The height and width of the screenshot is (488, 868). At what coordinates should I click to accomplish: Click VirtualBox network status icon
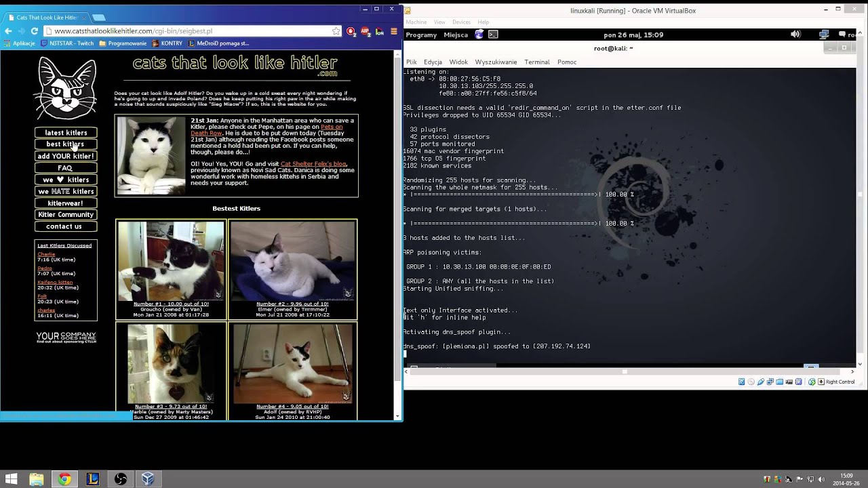tap(771, 382)
